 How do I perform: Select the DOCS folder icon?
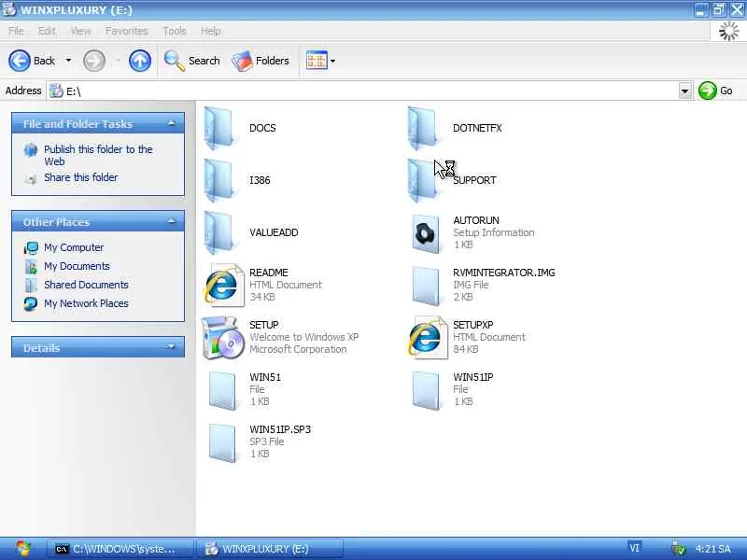point(219,129)
